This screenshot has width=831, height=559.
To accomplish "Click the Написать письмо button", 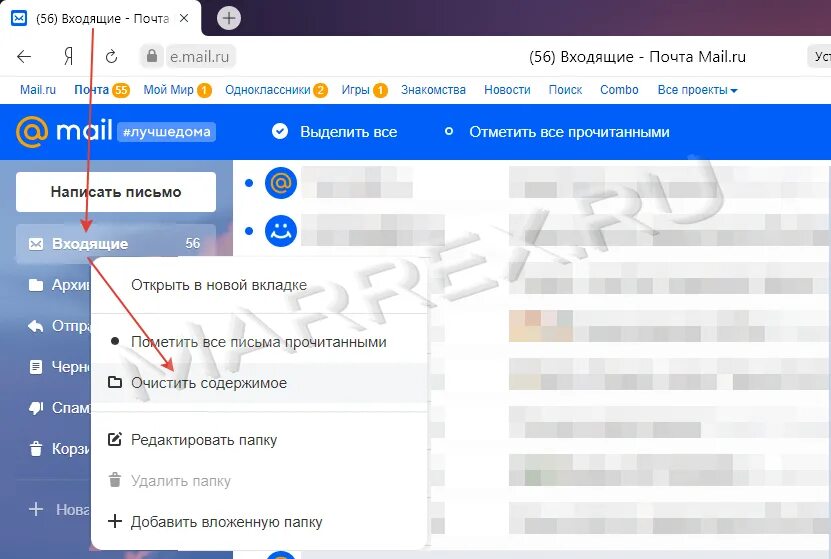I will point(116,192).
